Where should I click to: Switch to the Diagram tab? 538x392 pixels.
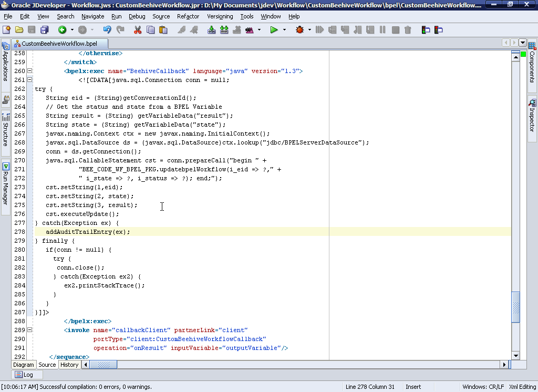(23, 364)
